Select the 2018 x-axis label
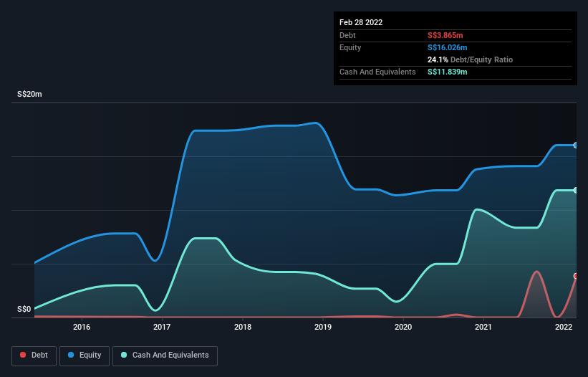This screenshot has height=377, width=588. pyautogui.click(x=243, y=327)
